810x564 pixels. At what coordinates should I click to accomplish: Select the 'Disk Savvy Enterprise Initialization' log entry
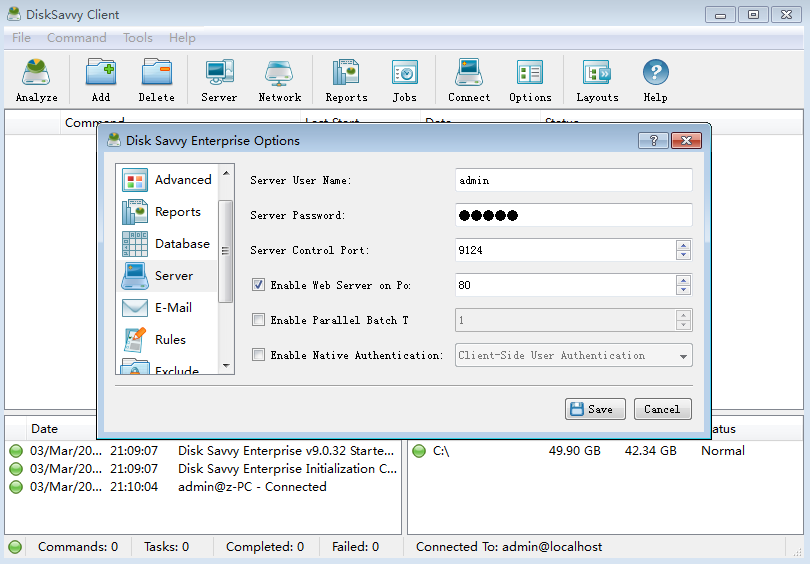pos(203,469)
